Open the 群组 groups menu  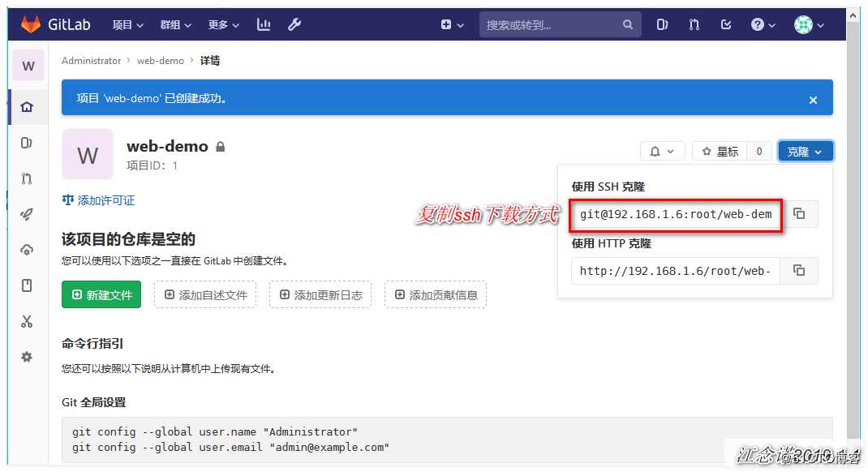tap(175, 24)
